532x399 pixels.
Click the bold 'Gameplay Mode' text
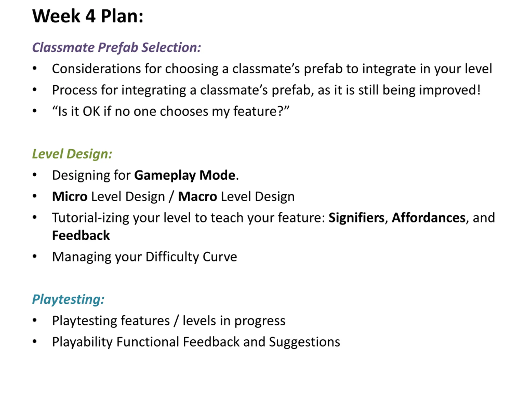[x=185, y=175]
